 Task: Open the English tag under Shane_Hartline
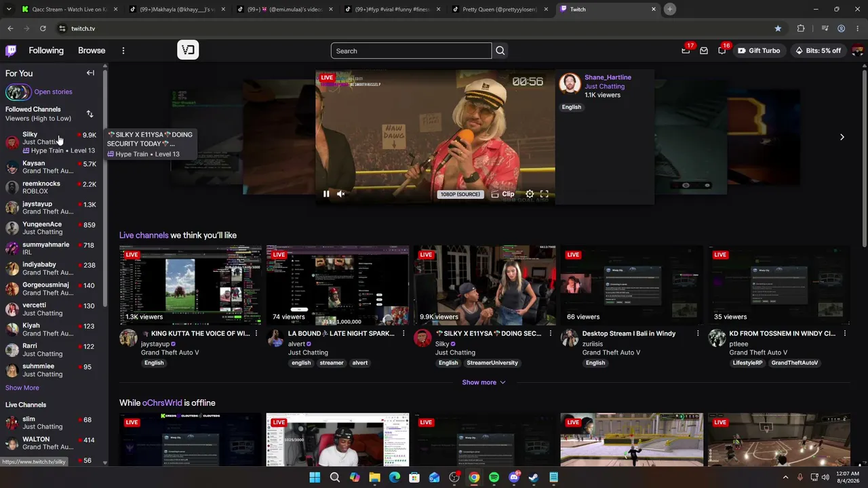pyautogui.click(x=571, y=107)
